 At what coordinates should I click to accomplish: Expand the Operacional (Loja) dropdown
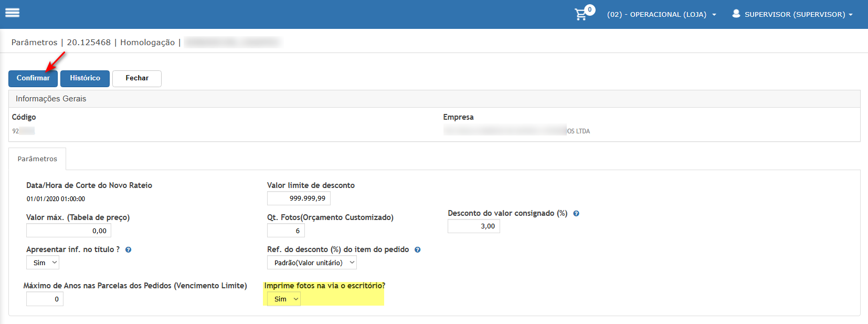pos(661,15)
